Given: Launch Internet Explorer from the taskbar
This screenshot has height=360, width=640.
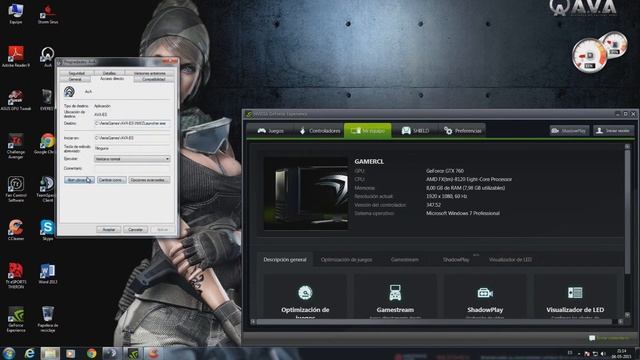Looking at the screenshot, I should tap(29, 353).
